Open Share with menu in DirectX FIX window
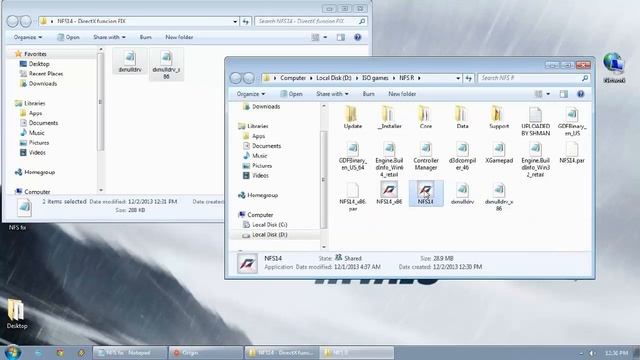 [109, 37]
